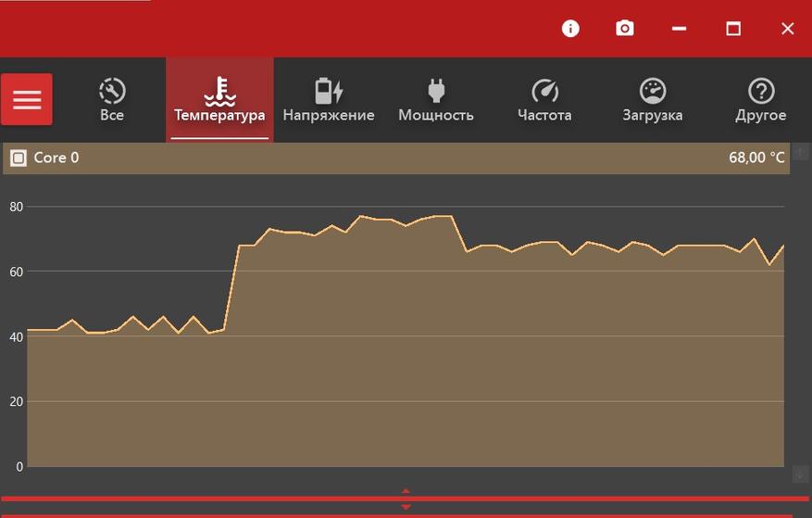Take a screenshot with camera icon
The height and width of the screenshot is (518, 812).
625,29
